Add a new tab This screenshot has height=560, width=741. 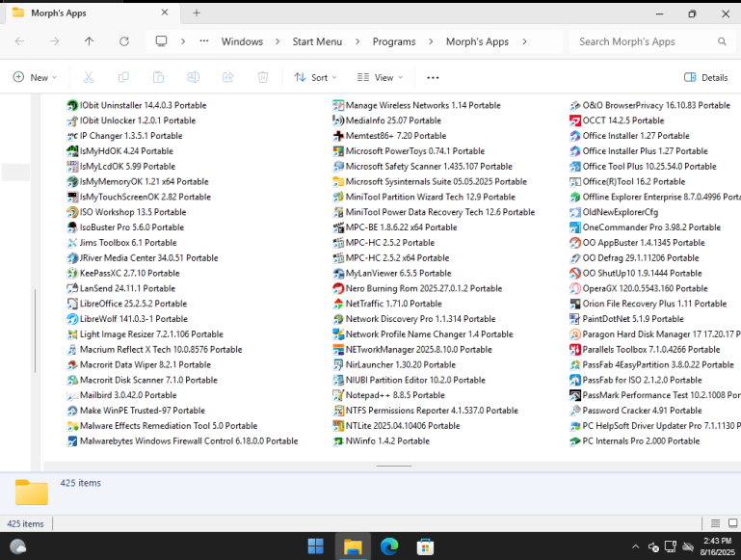197,13
